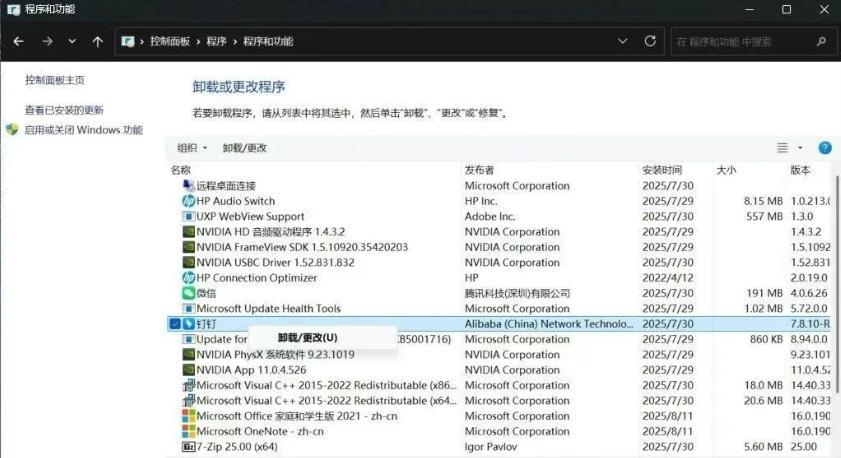The width and height of the screenshot is (841, 458).
Task: Select HP Audio Switch program name
Action: tap(235, 201)
